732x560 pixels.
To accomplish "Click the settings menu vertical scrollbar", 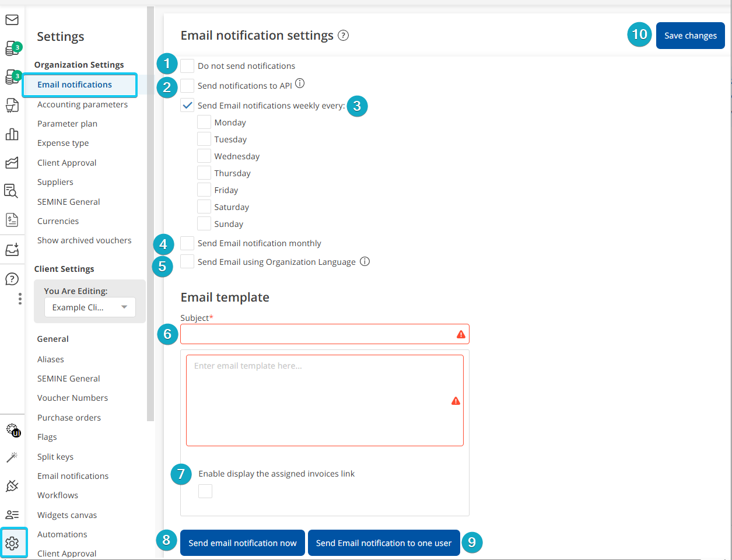I will point(150,213).
